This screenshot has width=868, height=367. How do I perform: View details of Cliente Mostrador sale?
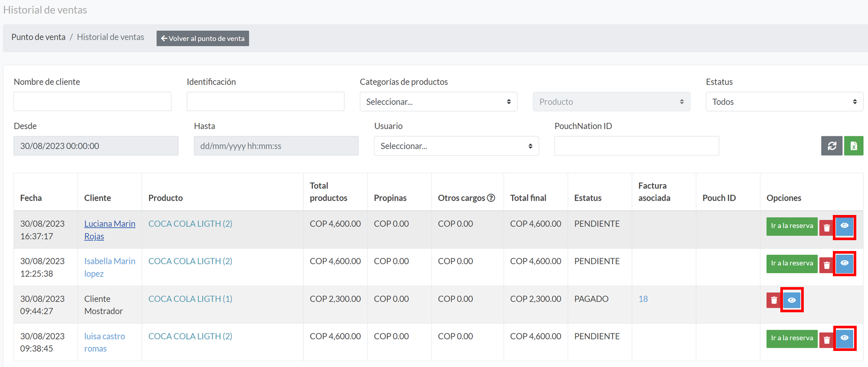tap(792, 300)
